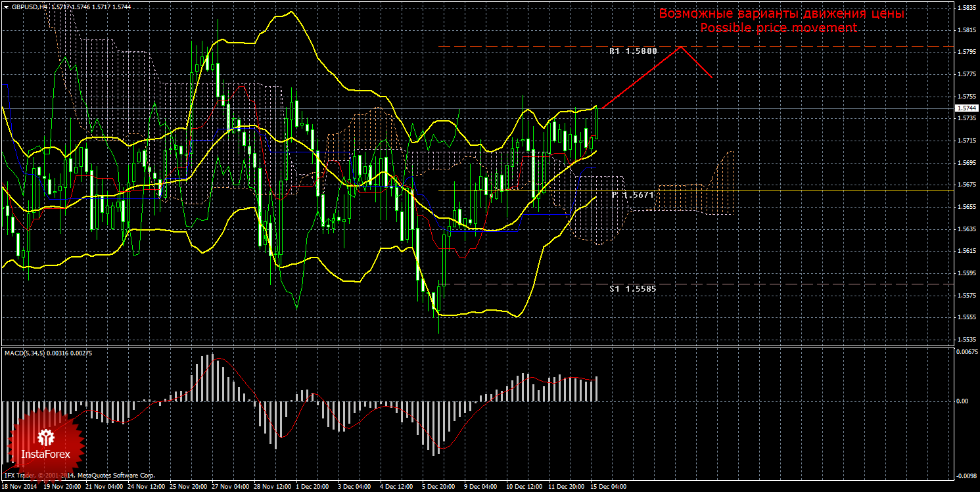This screenshot has height=492, width=980.
Task: Select the 'Возможные варианты движения цены' caption
Action: (x=782, y=14)
